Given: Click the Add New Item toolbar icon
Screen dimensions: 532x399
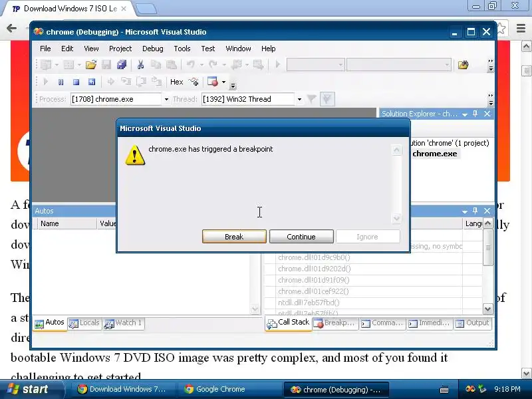Looking at the screenshot, I should click(x=68, y=65).
